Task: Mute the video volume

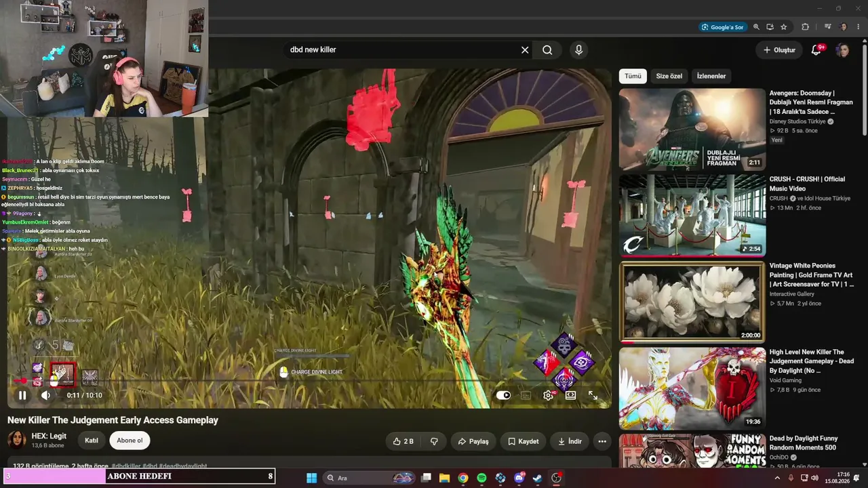Action: pyautogui.click(x=45, y=395)
